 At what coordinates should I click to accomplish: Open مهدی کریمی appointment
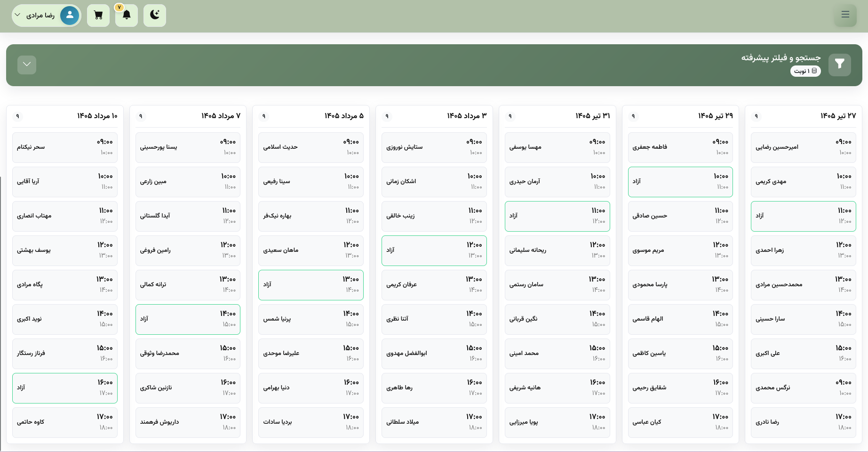click(x=804, y=182)
